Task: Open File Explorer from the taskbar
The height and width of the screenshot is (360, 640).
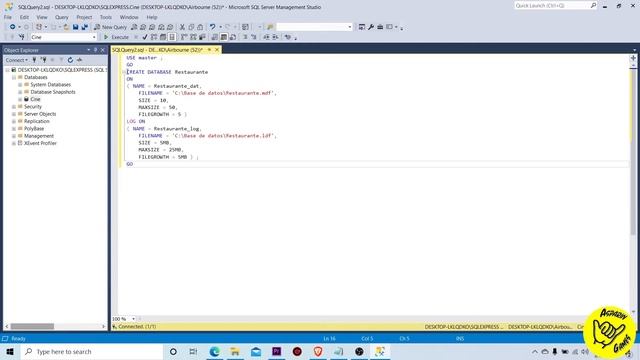Action: pyautogui.click(x=235, y=351)
